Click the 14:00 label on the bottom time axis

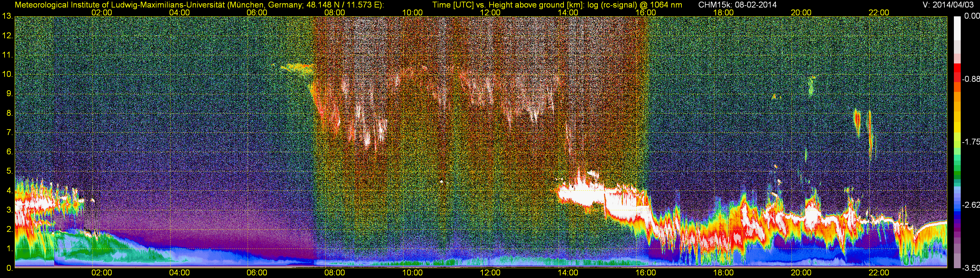(568, 273)
